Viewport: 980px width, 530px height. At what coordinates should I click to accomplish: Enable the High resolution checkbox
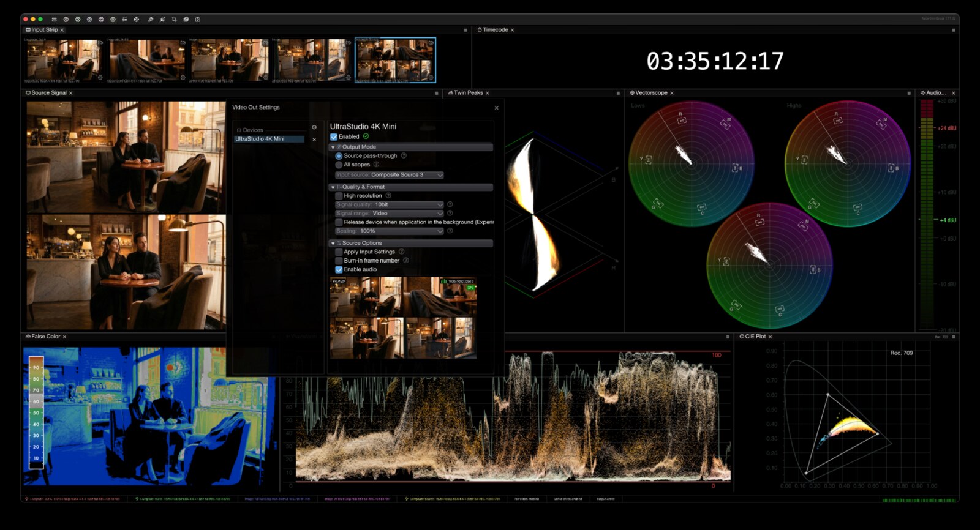click(x=339, y=196)
